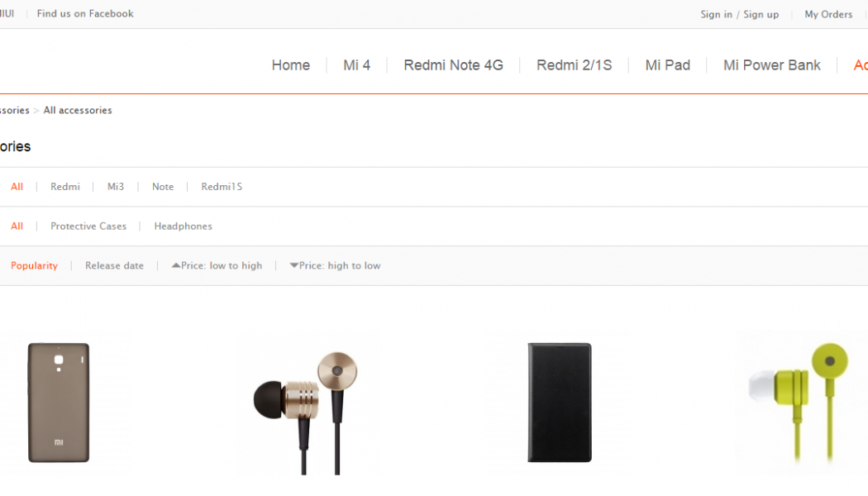Sort products by Release date
Image resolution: width=868 pixels, height=496 pixels.
click(x=114, y=266)
